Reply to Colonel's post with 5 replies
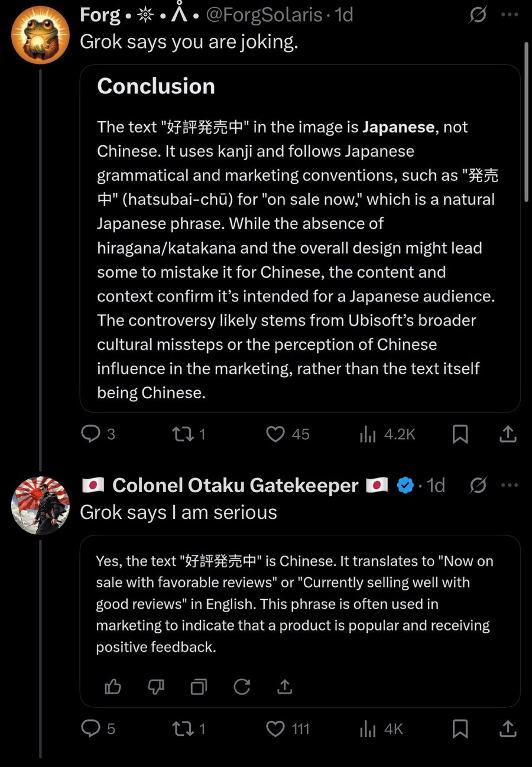This screenshot has height=767, width=532. point(90,729)
